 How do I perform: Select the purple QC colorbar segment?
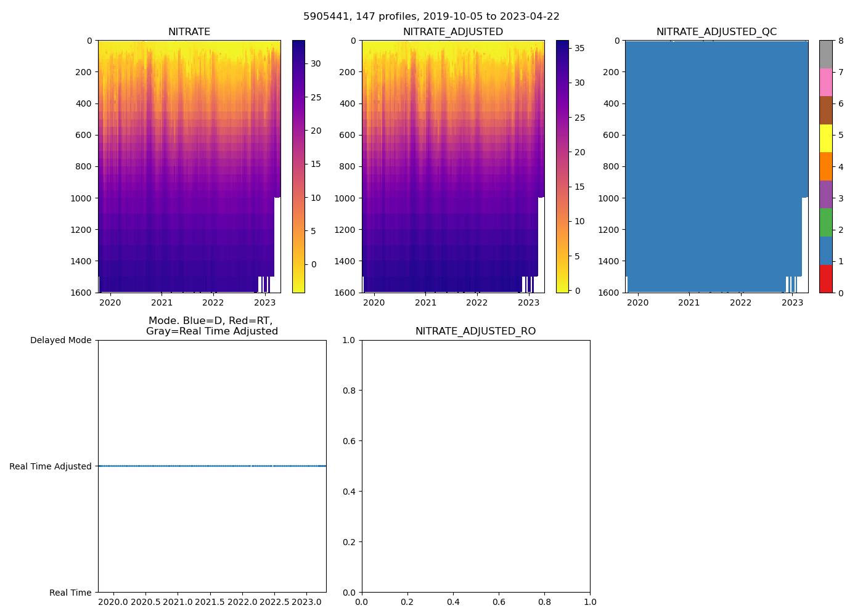click(x=825, y=194)
